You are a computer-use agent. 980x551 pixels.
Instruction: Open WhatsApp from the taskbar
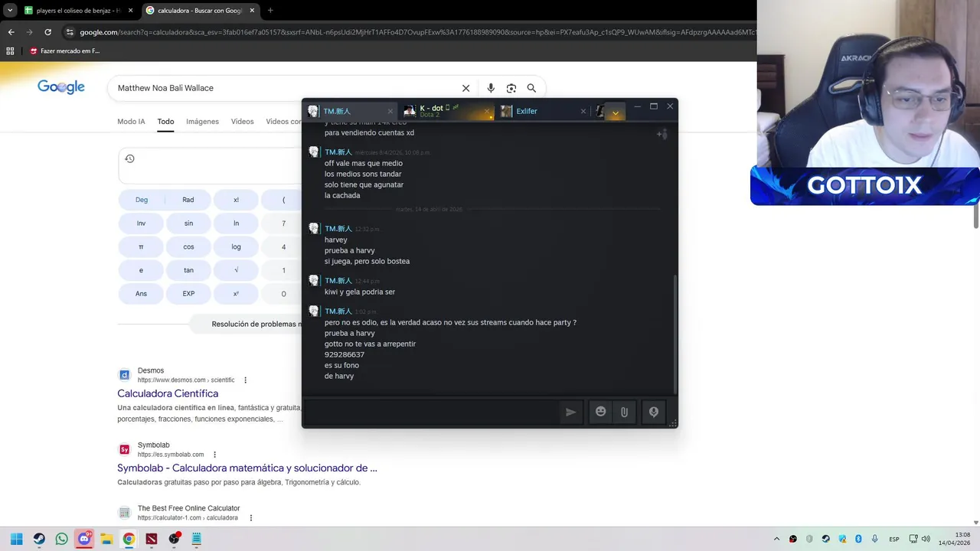tap(62, 539)
